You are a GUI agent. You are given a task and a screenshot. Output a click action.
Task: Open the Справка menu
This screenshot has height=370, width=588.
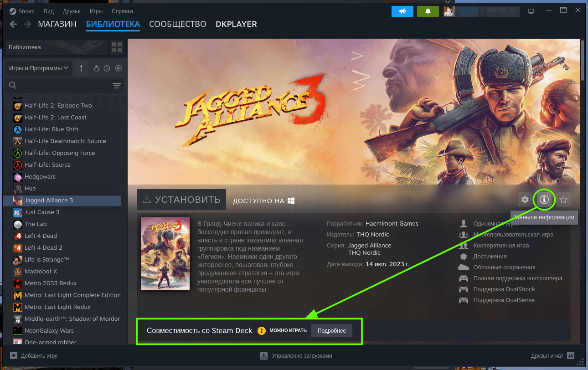pyautogui.click(x=122, y=11)
